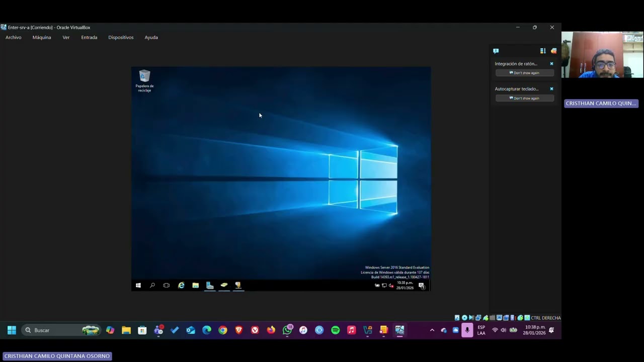Viewport: 644px width, 362px height.
Task: Open Microsoft Teams on the host taskbar
Action: (x=158, y=330)
